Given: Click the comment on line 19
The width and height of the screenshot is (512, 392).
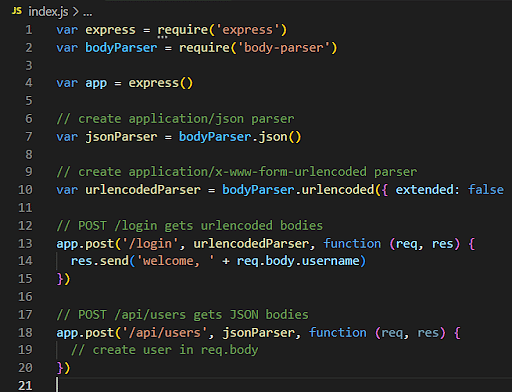Looking at the screenshot, I should pyautogui.click(x=165, y=350).
